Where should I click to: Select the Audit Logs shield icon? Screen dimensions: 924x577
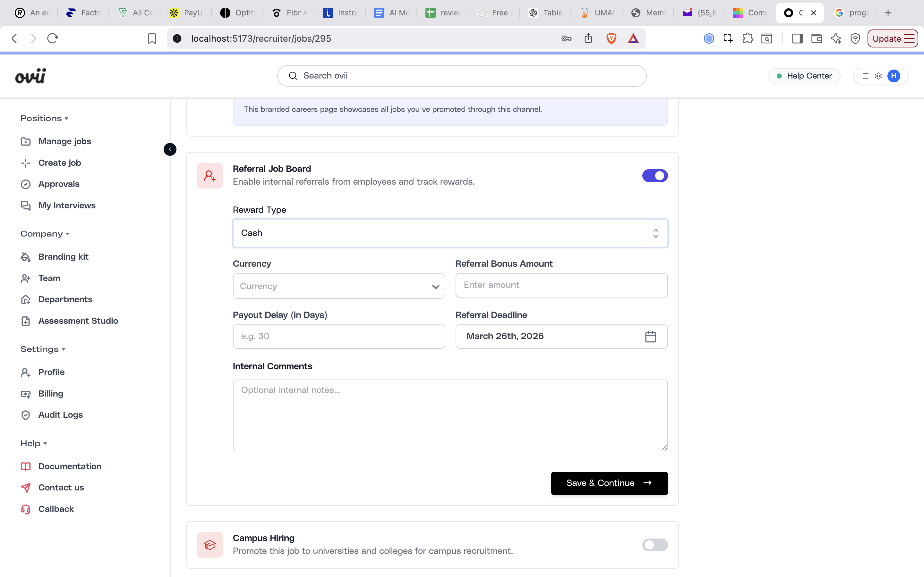coord(25,415)
